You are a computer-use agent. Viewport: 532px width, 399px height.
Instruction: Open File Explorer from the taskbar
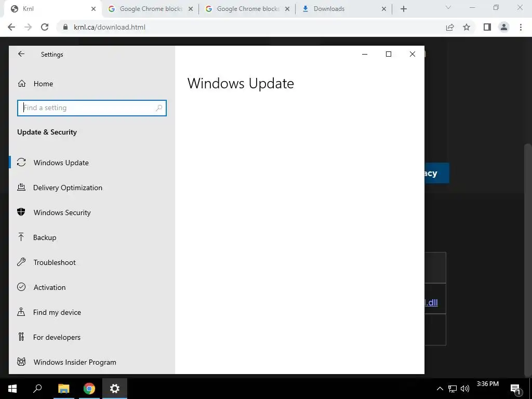click(x=63, y=389)
